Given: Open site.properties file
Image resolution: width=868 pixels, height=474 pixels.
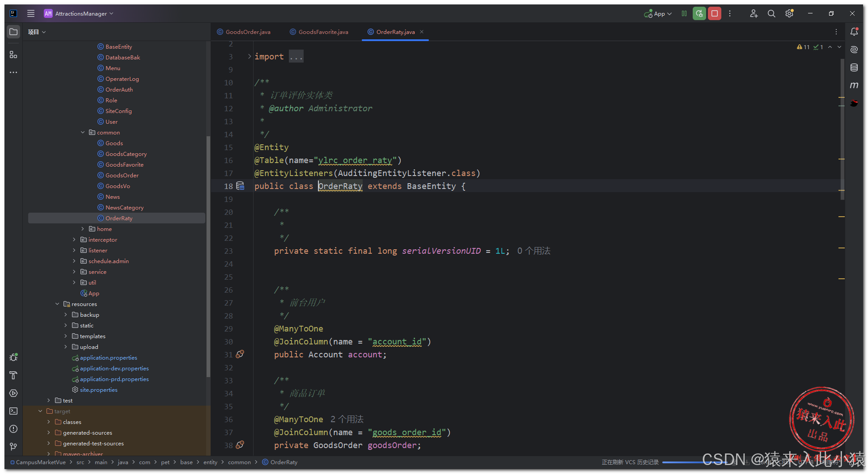Looking at the screenshot, I should tap(98, 390).
